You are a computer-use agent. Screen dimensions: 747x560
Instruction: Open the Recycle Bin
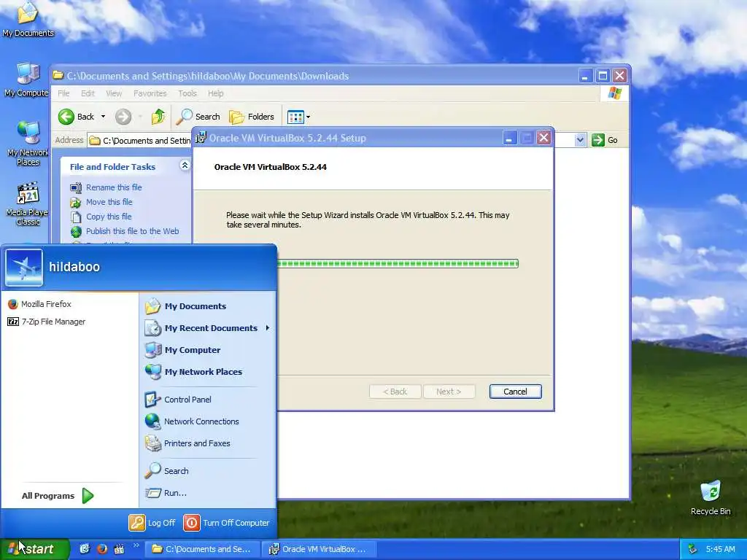pyautogui.click(x=711, y=497)
